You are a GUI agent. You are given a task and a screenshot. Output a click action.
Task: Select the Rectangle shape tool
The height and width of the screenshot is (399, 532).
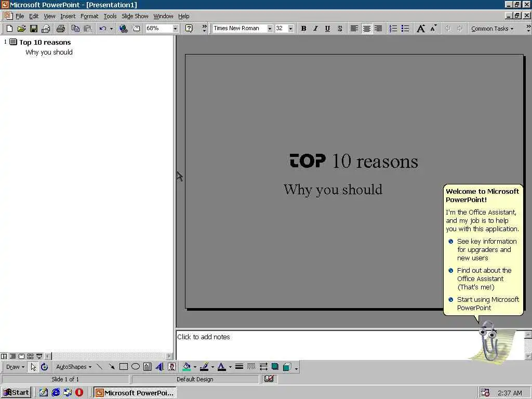(x=124, y=367)
